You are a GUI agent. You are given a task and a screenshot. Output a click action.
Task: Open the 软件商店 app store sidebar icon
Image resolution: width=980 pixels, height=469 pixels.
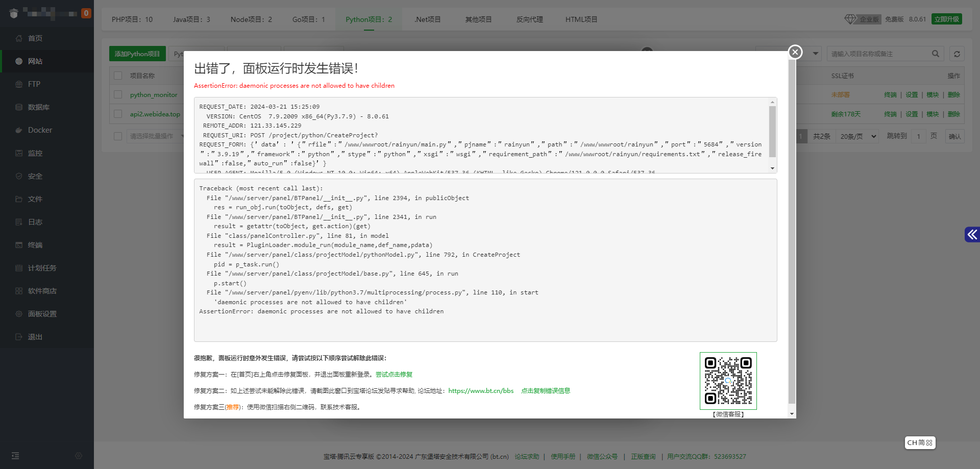coord(19,291)
